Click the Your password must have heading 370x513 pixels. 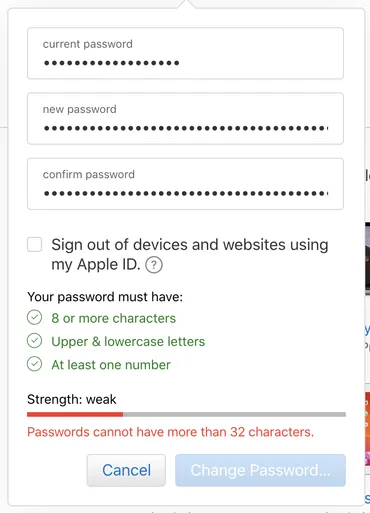(105, 297)
